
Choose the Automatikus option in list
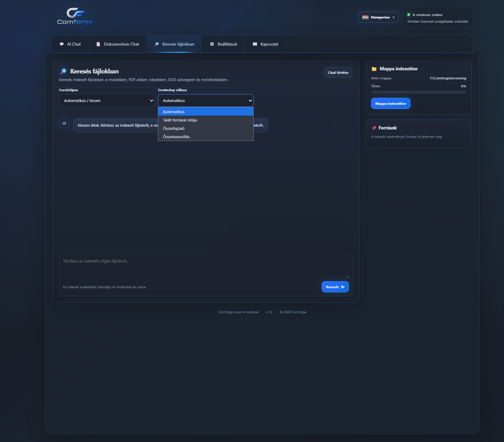click(206, 112)
